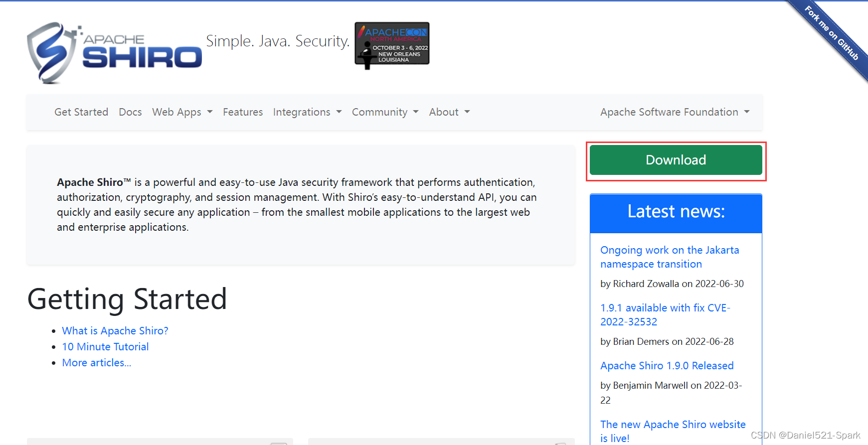Image resolution: width=868 pixels, height=445 pixels.
Task: Expand the Community dropdown menu
Action: (385, 112)
